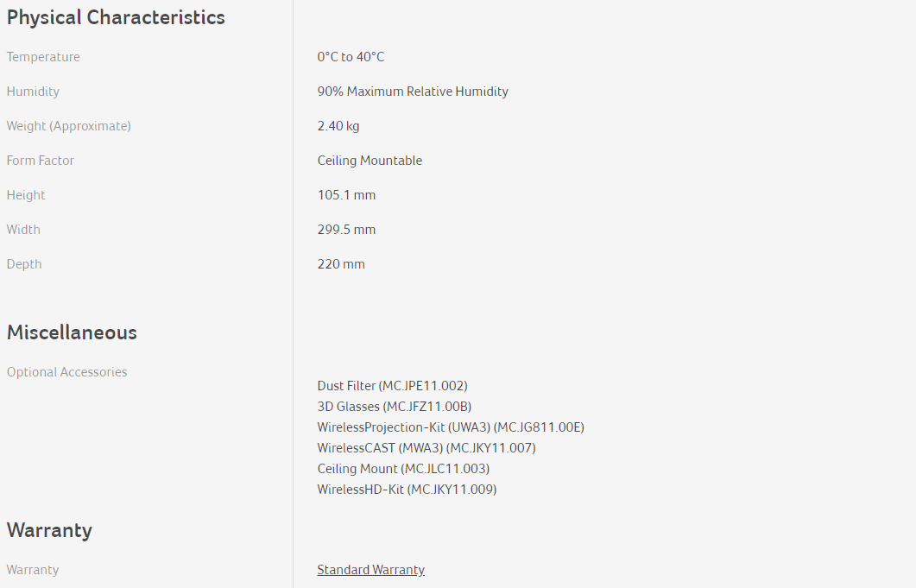916x588 pixels.
Task: Click the 3D Glasses accessory entry
Action: [394, 407]
